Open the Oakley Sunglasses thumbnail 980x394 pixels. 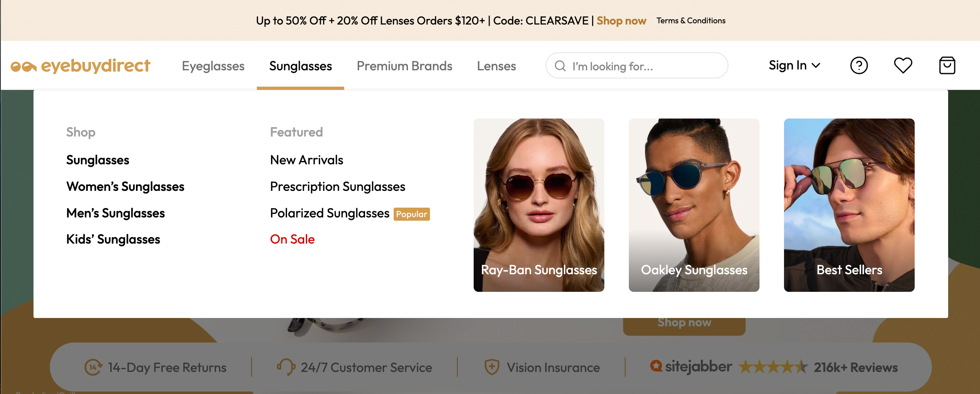[694, 204]
